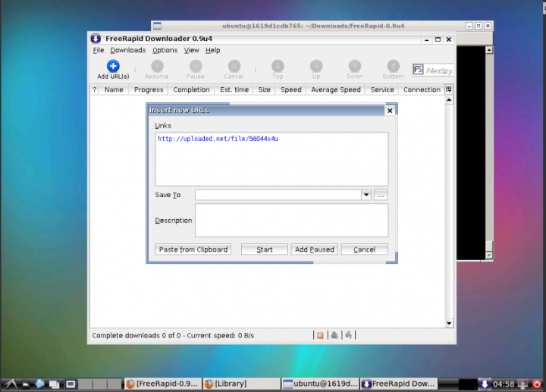The height and width of the screenshot is (392, 546).
Task: Click the terminal window menu icon
Action: pos(158,26)
